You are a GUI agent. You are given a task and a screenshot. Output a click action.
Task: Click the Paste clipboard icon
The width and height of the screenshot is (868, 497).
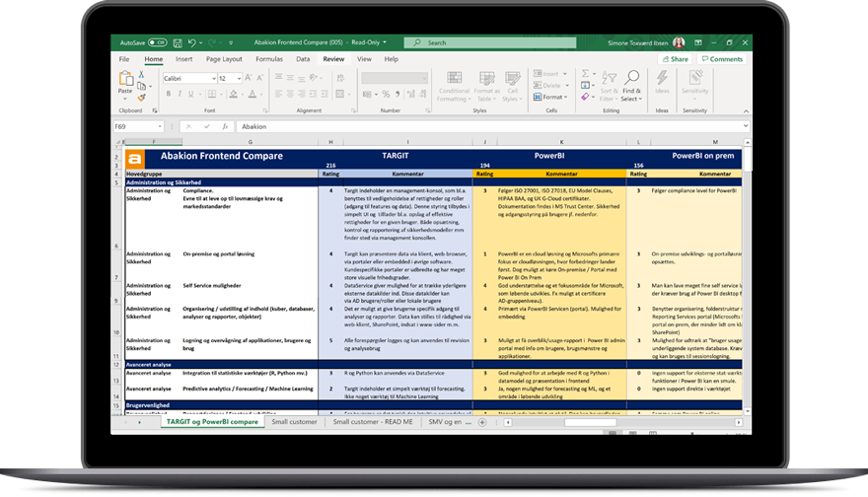125,79
